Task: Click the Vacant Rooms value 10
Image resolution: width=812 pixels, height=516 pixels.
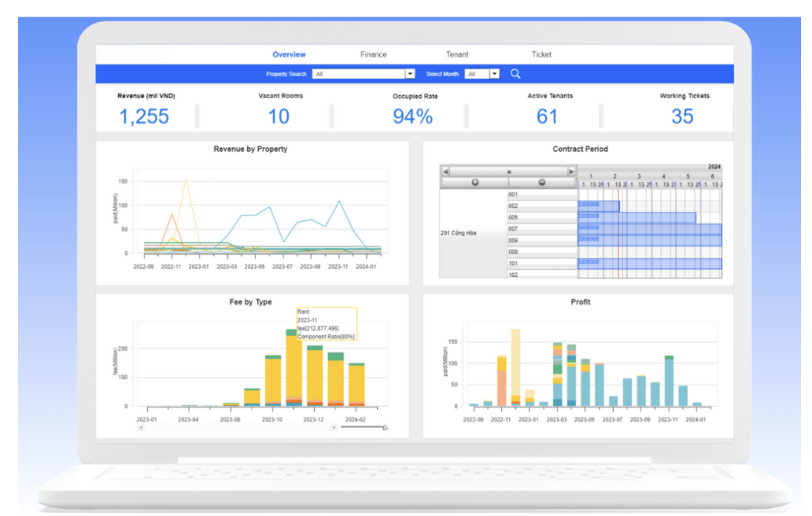Action: point(279,116)
